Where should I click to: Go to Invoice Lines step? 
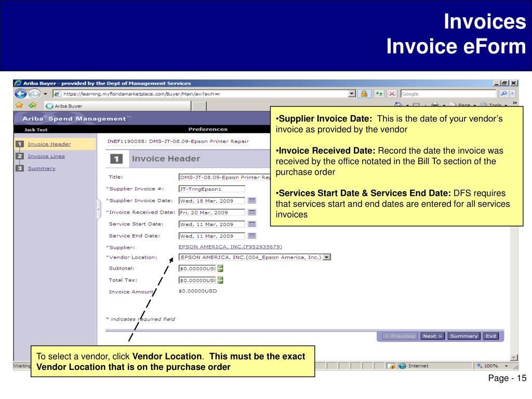(46, 156)
